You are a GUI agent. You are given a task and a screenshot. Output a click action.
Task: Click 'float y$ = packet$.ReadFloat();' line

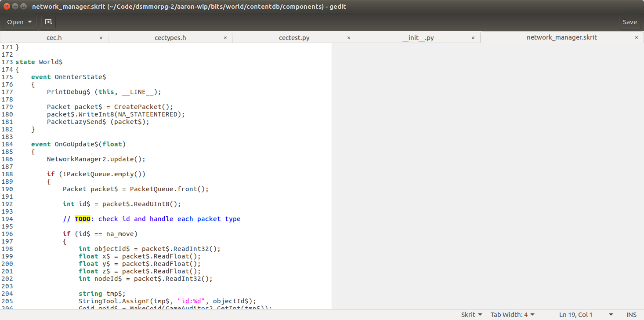(x=140, y=264)
